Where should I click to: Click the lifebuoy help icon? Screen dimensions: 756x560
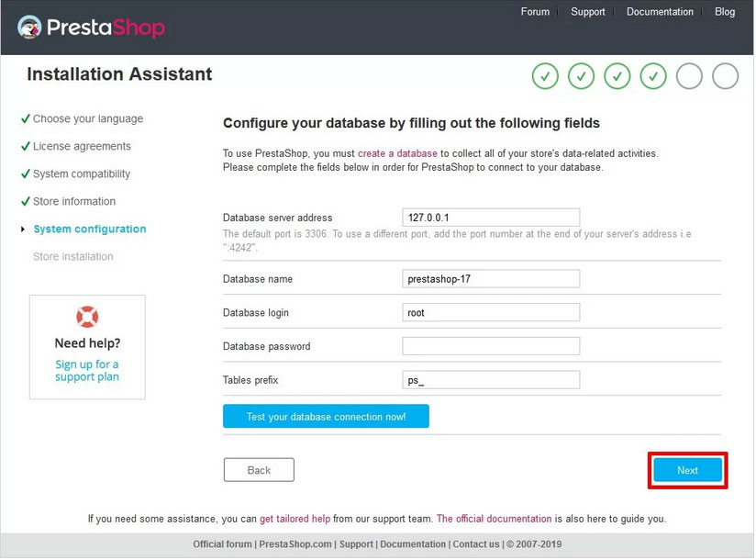click(x=87, y=317)
